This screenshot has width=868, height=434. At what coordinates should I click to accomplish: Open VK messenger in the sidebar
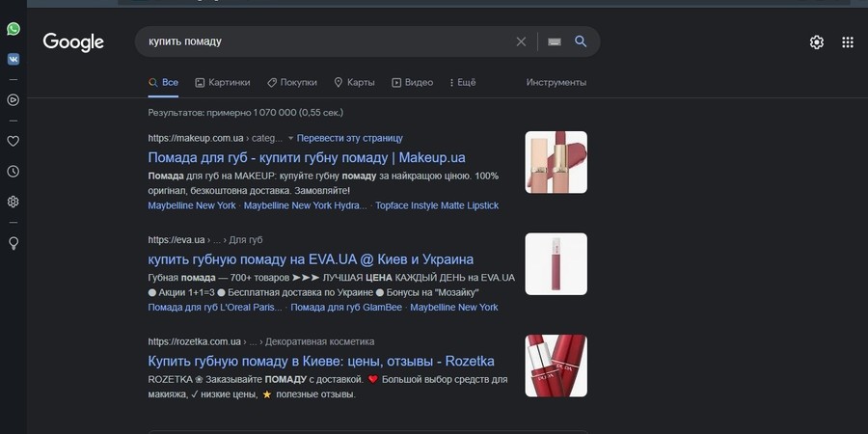(14, 59)
